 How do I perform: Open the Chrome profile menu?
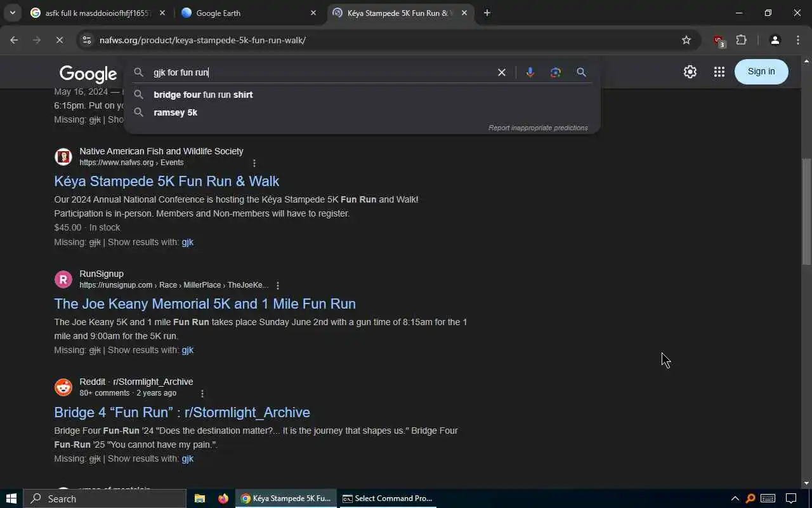point(775,40)
